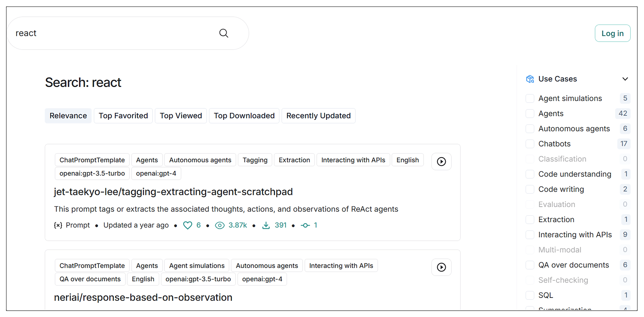
Task: Click the Use Cases cube icon
Action: (x=530, y=79)
